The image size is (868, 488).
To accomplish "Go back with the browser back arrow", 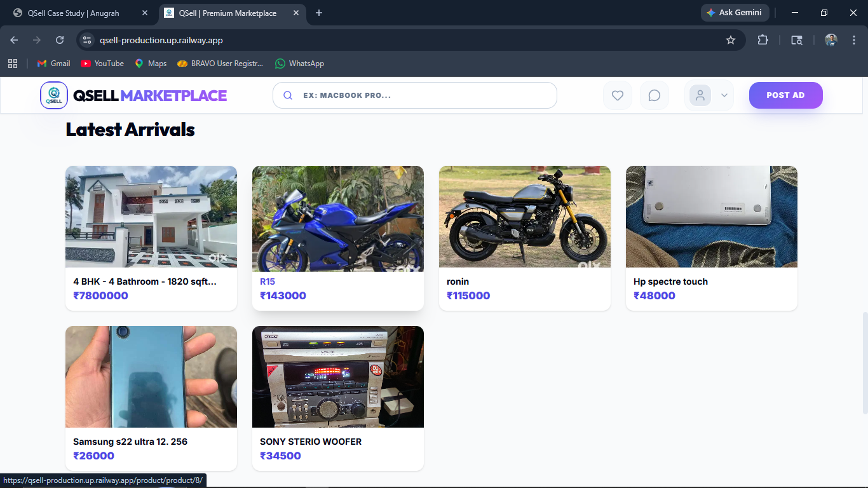I will pos(14,40).
